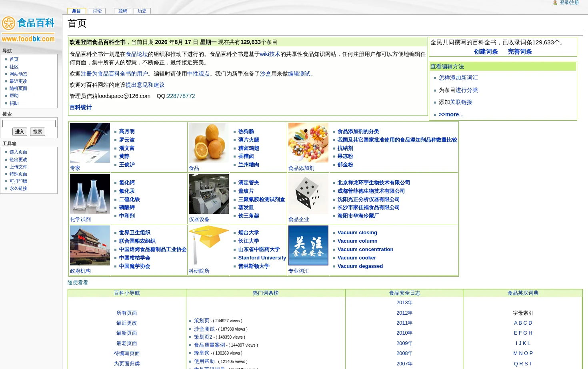The image size is (588, 369).
Task: Click the 食品百科 site logo
Action: pyautogui.click(x=28, y=29)
